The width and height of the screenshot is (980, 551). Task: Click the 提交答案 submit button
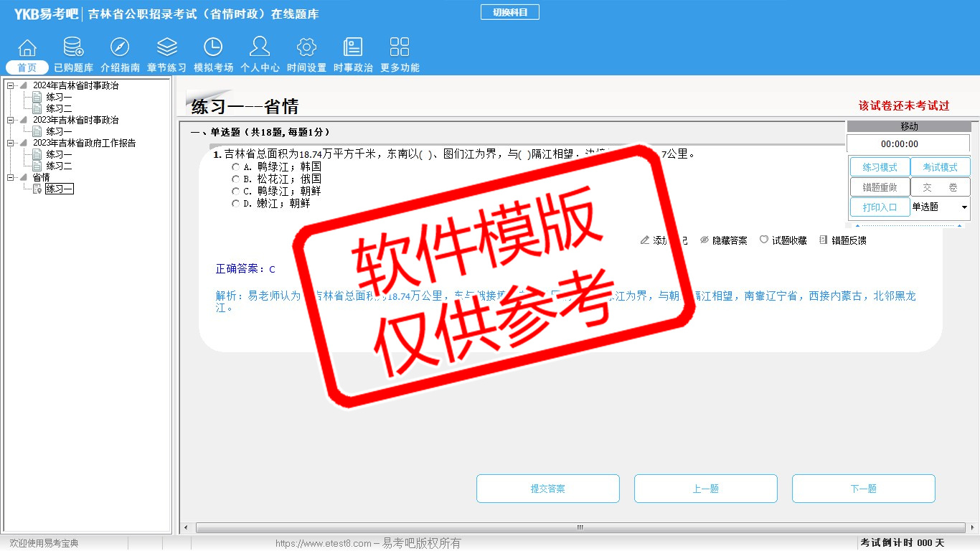click(x=547, y=489)
